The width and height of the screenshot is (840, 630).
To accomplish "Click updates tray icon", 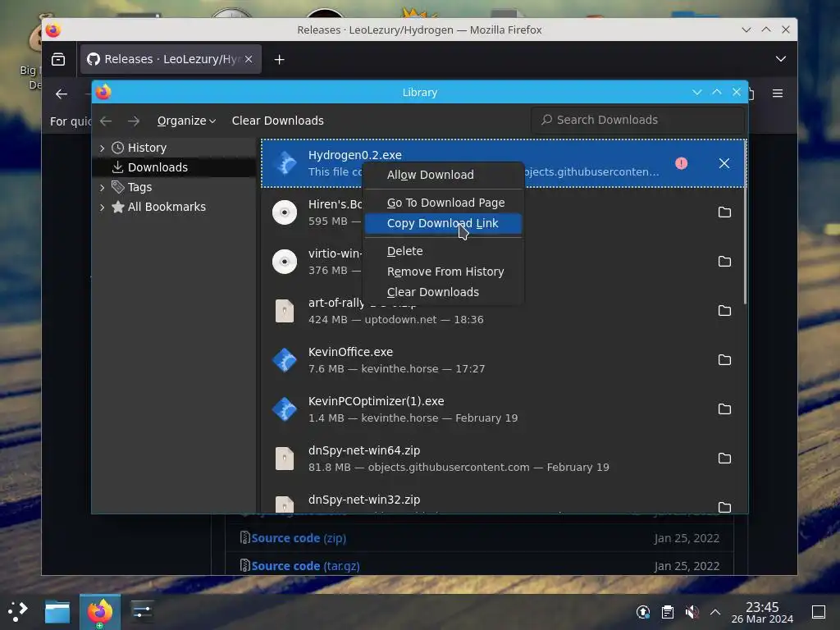I will pyautogui.click(x=643, y=612).
